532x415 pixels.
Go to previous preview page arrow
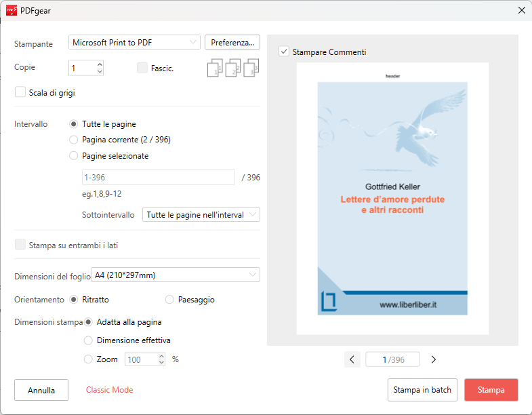point(352,359)
